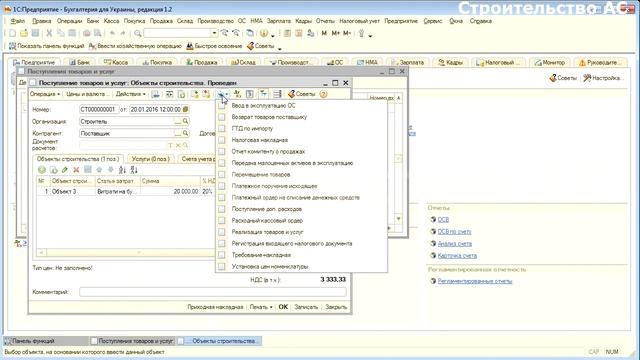This screenshot has width=640, height=360.
Task: Click the Dt/Kt posting result icon
Action: point(238,94)
